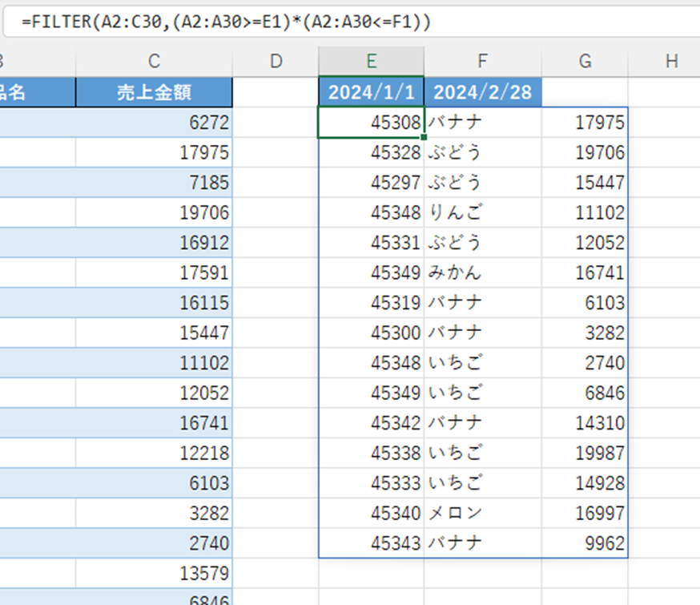Image resolution: width=700 pixels, height=605 pixels.
Task: Select end date cell showing 2024/2/28
Action: (x=482, y=92)
